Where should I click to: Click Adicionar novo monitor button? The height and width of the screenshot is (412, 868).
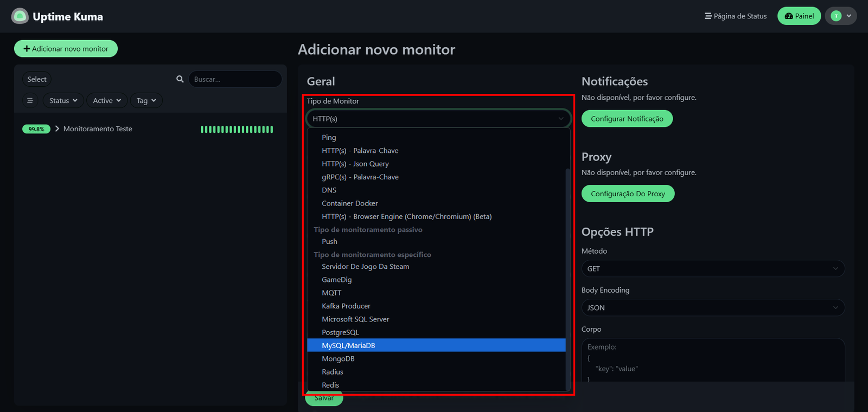pos(66,49)
